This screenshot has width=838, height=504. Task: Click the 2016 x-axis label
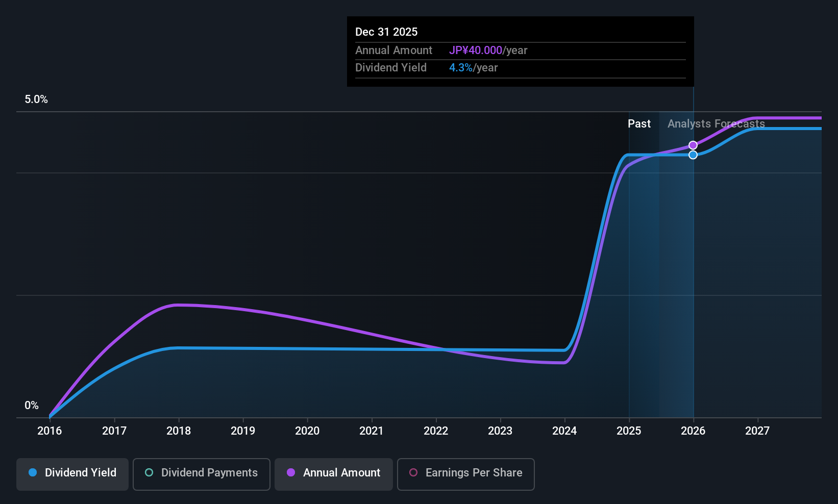[x=50, y=431]
